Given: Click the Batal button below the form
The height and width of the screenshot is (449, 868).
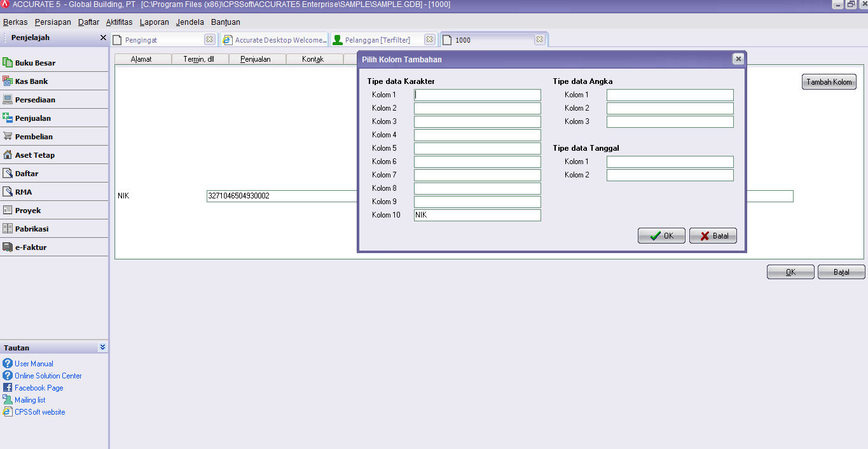Looking at the screenshot, I should tap(841, 272).
